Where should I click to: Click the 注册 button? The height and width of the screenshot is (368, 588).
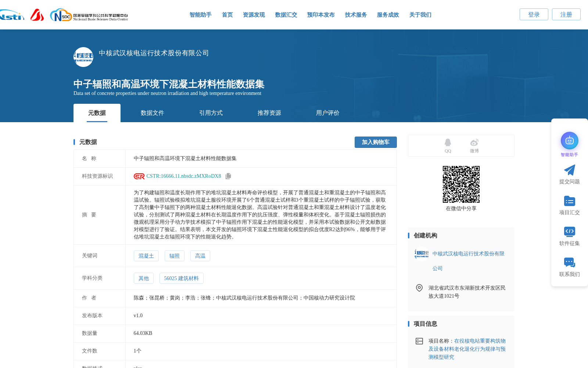click(566, 14)
